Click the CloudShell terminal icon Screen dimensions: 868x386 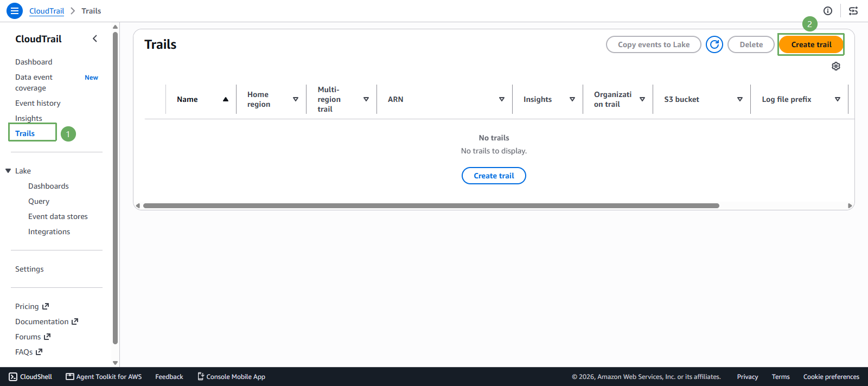click(x=13, y=377)
